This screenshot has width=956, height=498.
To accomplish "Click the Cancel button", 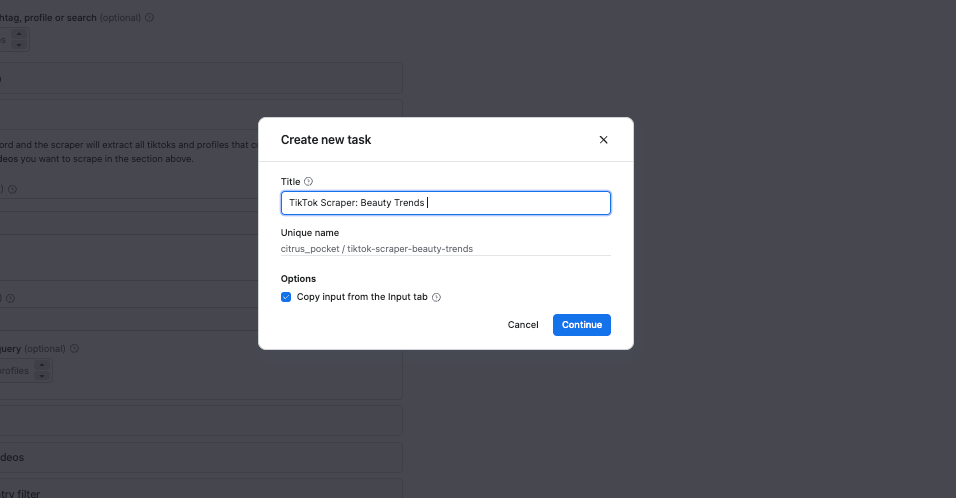I will point(523,325).
